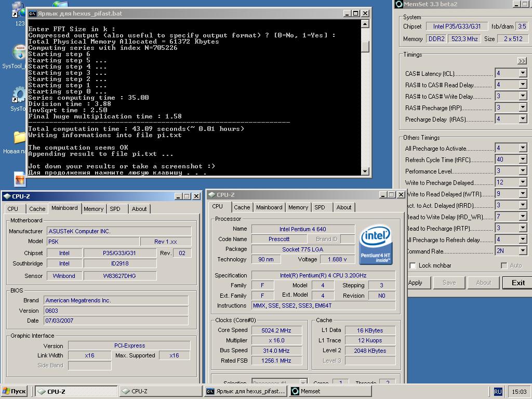Viewport: 532px width, 399px height.
Task: Click the Intel Pentium 4 640 name field
Action: pyautogui.click(x=303, y=229)
